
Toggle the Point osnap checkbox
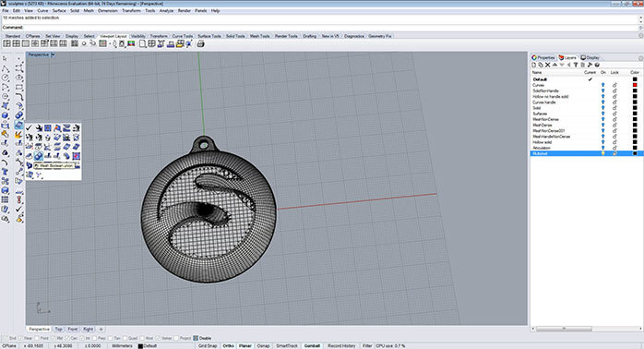(36, 338)
